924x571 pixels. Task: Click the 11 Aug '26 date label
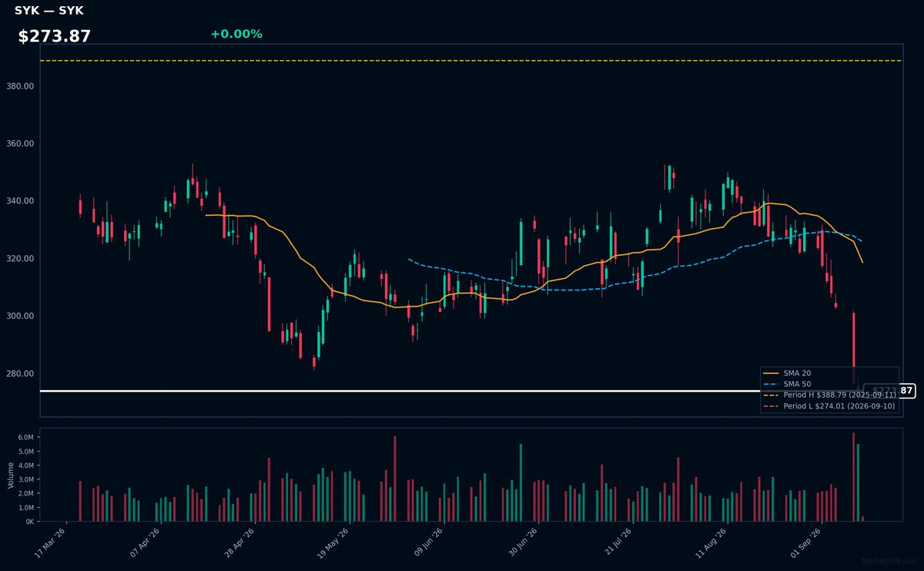click(x=711, y=542)
